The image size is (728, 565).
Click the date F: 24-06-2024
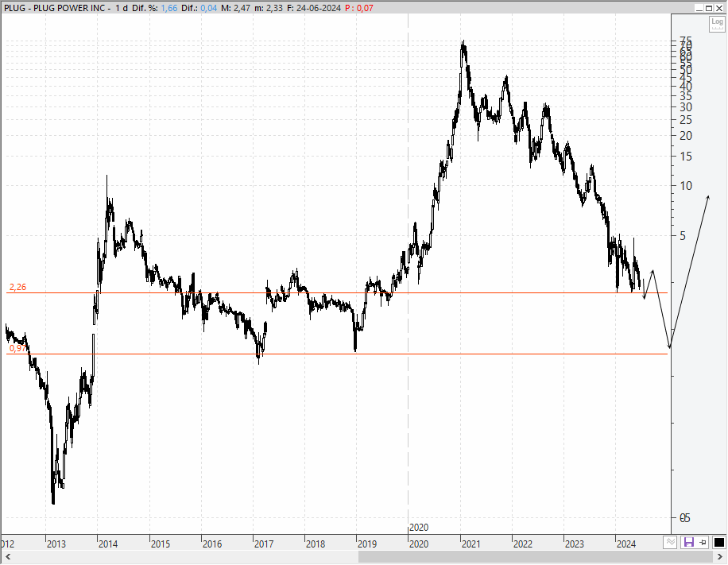click(314, 8)
